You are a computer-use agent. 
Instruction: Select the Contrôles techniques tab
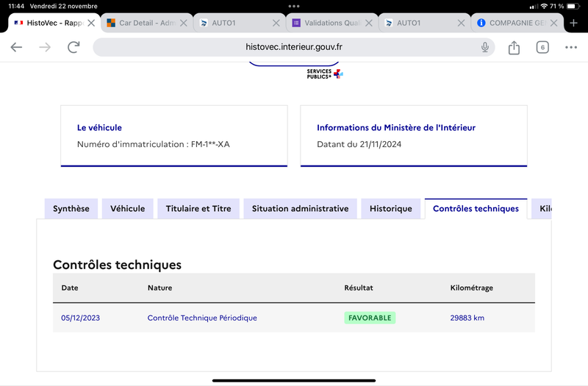[476, 209]
